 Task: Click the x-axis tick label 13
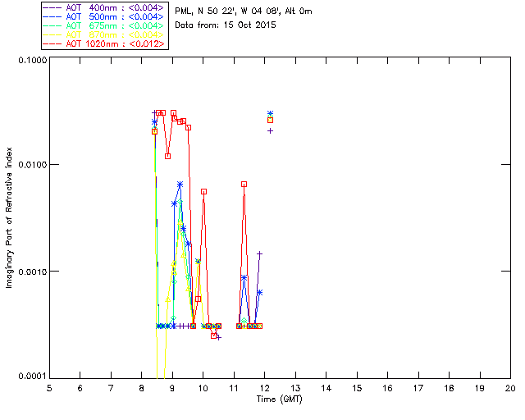(x=295, y=388)
